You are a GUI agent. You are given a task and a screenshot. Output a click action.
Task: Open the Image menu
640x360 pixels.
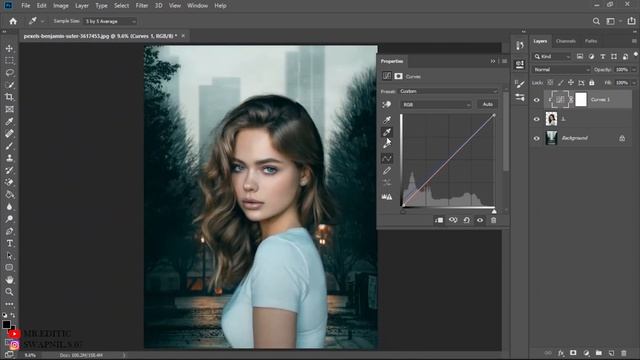(x=61, y=6)
